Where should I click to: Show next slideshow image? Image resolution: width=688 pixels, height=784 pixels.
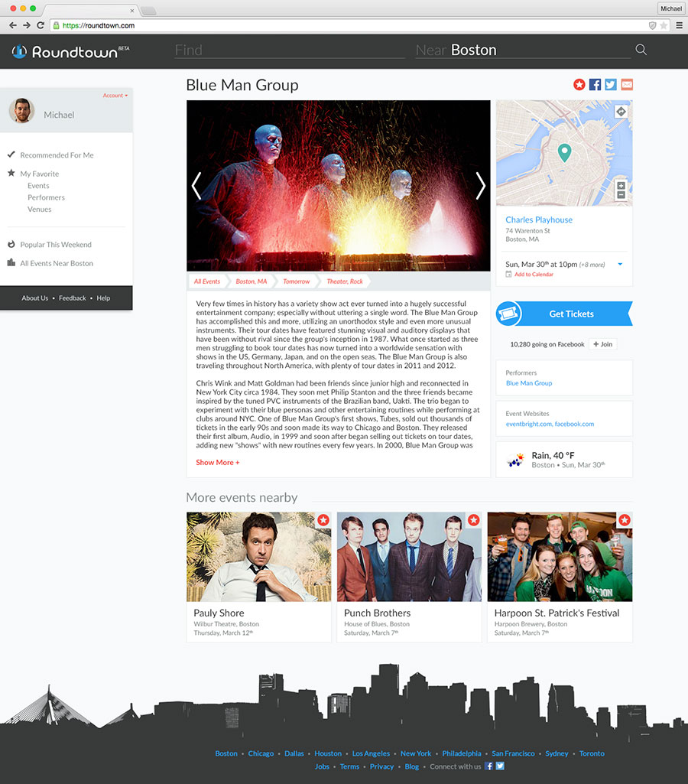[x=480, y=186]
